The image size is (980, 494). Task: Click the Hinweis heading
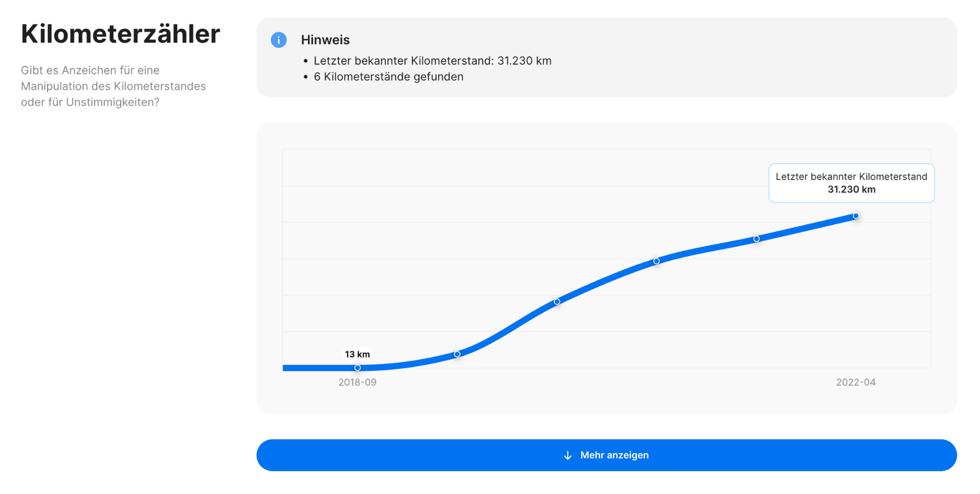coord(325,40)
